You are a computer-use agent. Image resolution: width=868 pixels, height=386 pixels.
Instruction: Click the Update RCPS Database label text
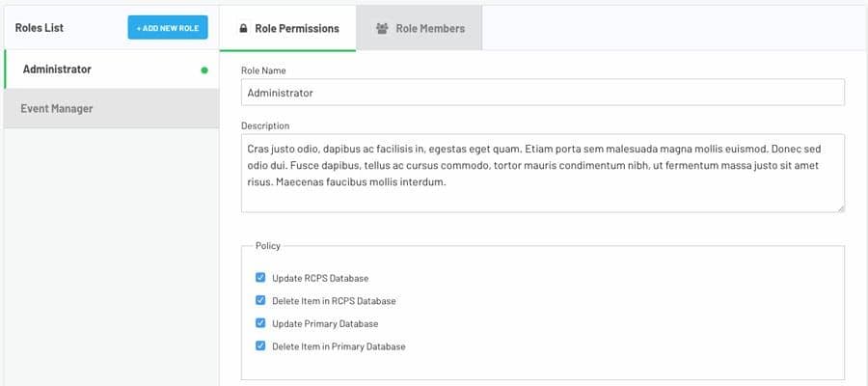pyautogui.click(x=320, y=278)
